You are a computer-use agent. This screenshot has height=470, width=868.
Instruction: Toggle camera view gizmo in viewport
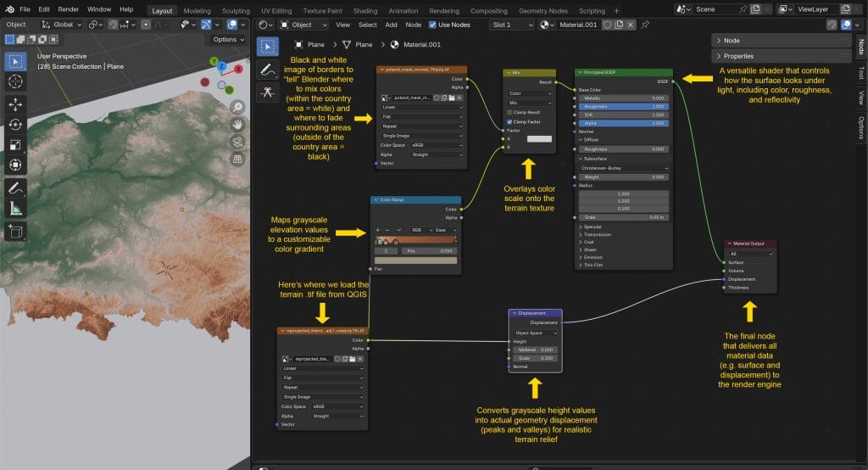pyautogui.click(x=237, y=142)
